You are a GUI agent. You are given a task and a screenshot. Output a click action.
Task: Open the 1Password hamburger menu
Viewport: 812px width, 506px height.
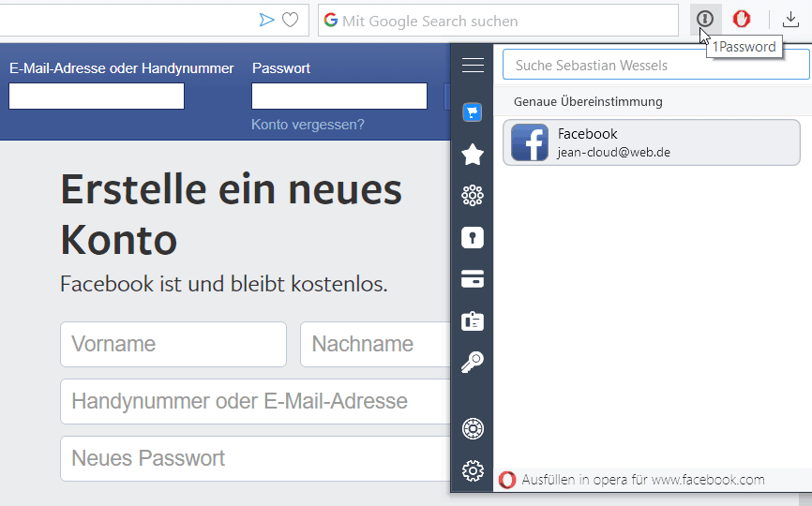click(473, 66)
